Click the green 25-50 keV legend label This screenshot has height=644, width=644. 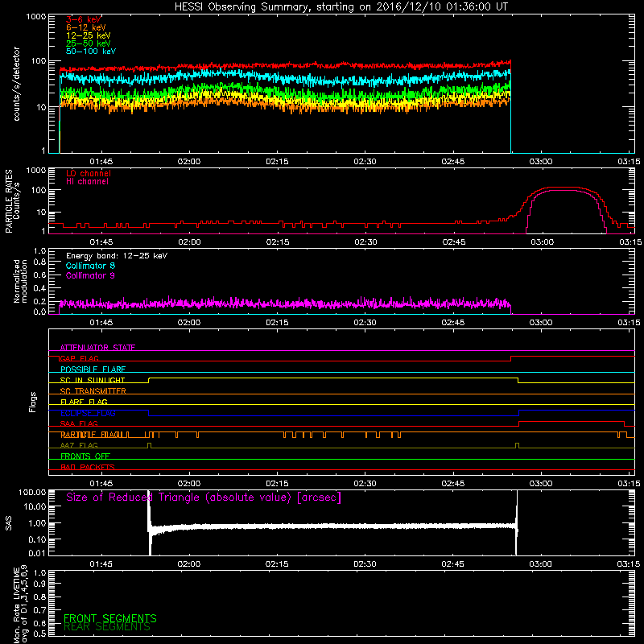pos(89,43)
